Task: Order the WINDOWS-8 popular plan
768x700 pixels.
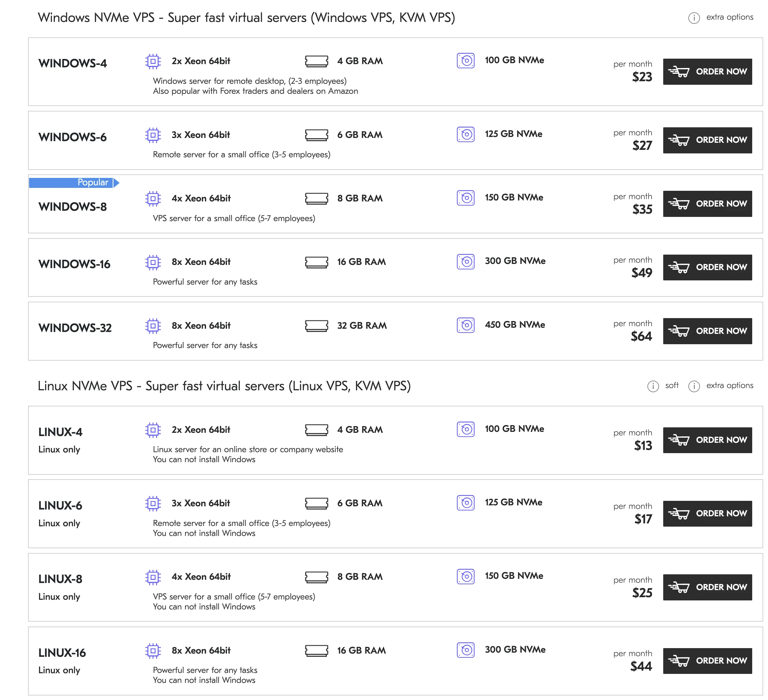Action: [707, 204]
